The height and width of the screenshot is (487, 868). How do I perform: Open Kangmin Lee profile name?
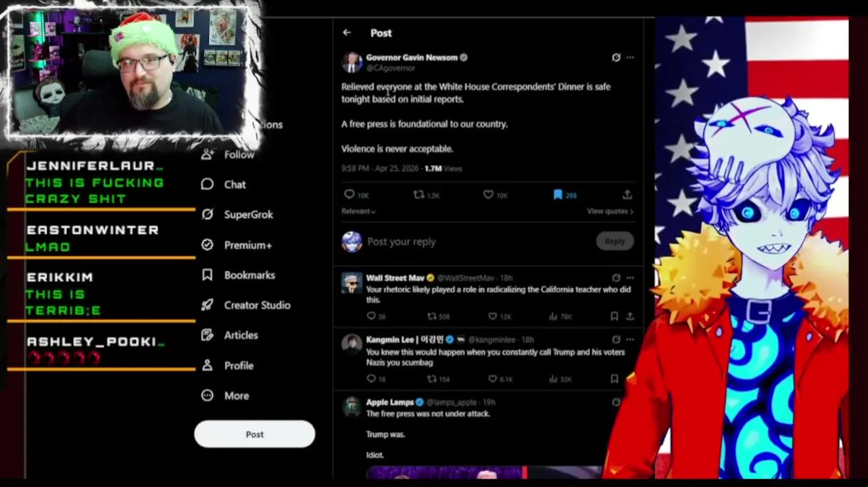click(404, 340)
